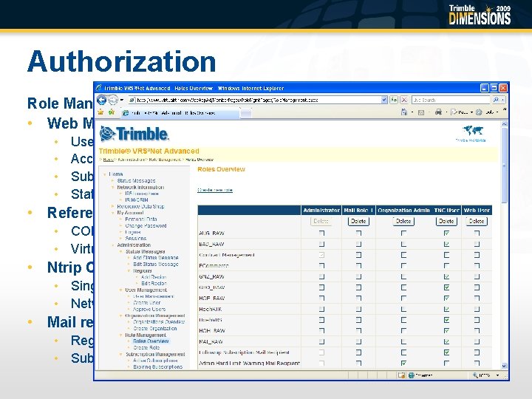Toggle Organization Admin checkbox for Contract Management
This screenshot has height=399, width=532.
tap(403, 255)
